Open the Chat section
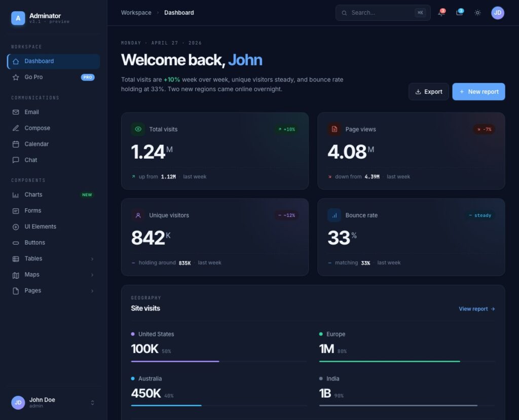Image resolution: width=519 pixels, height=420 pixels. [x=30, y=160]
